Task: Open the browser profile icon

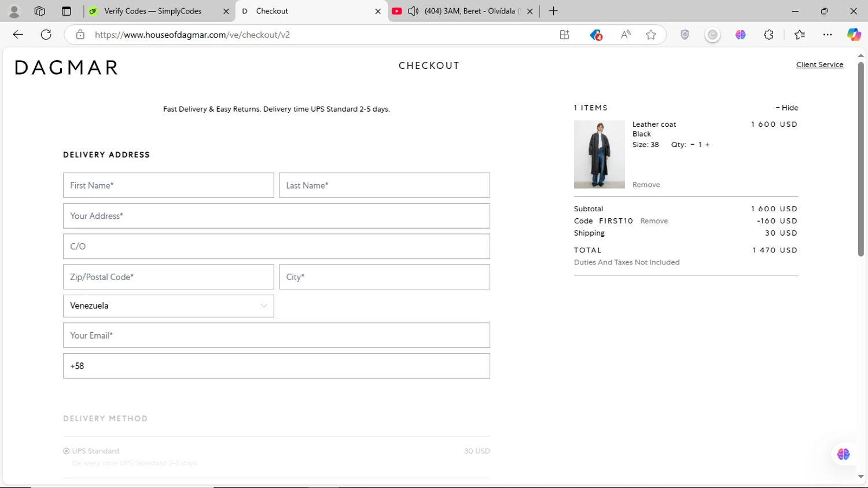Action: tap(14, 11)
